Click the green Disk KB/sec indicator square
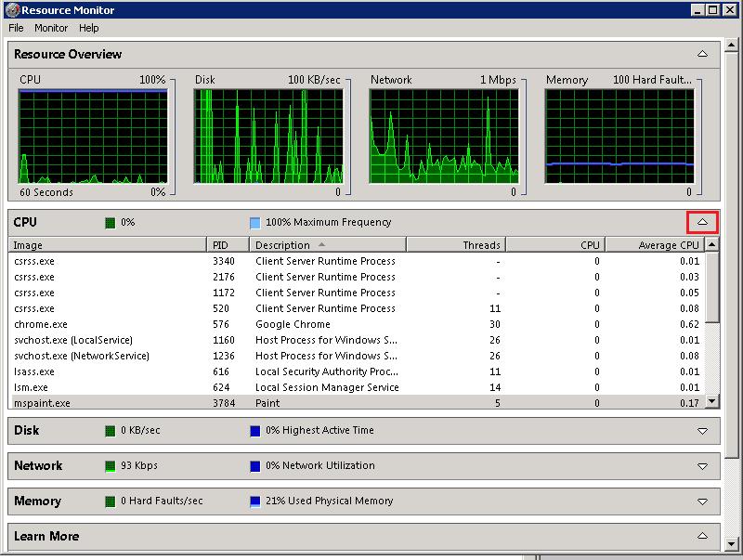Image resolution: width=743 pixels, height=560 pixels. click(x=110, y=431)
